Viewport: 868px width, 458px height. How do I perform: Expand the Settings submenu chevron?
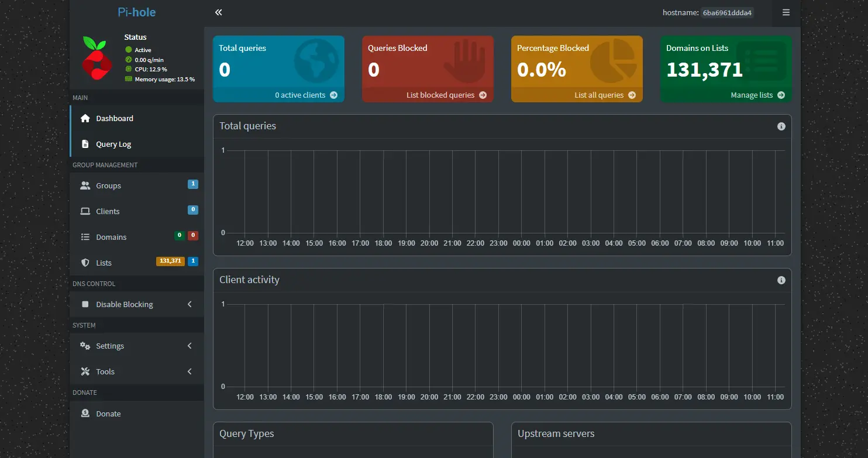tap(190, 346)
